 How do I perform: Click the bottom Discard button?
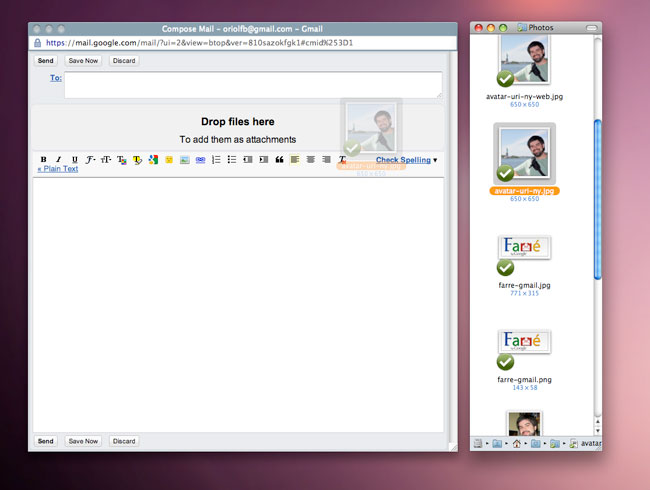[x=124, y=441]
